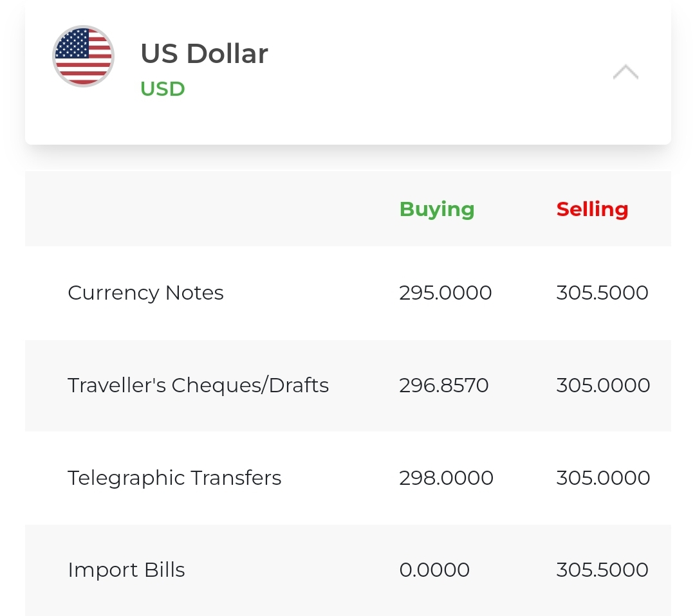Select Telegraphic Transfers row label

174,478
